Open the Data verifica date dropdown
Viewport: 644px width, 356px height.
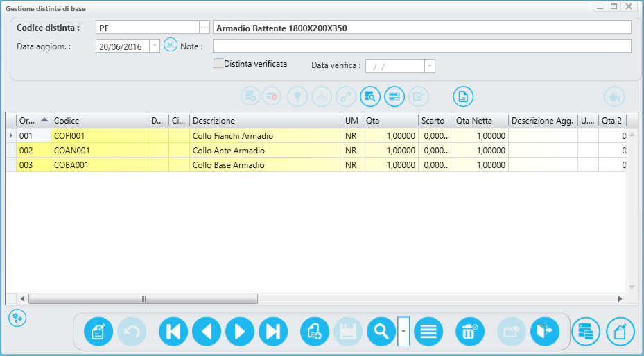pos(430,66)
